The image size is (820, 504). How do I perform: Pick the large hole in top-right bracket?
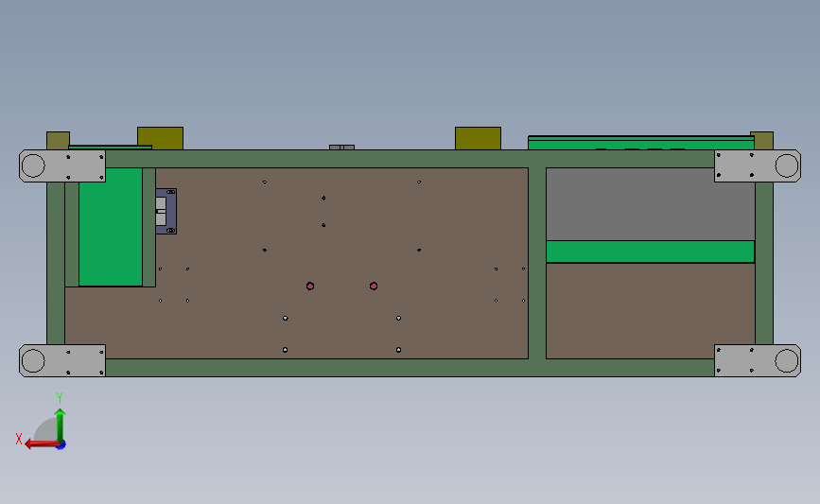(787, 165)
